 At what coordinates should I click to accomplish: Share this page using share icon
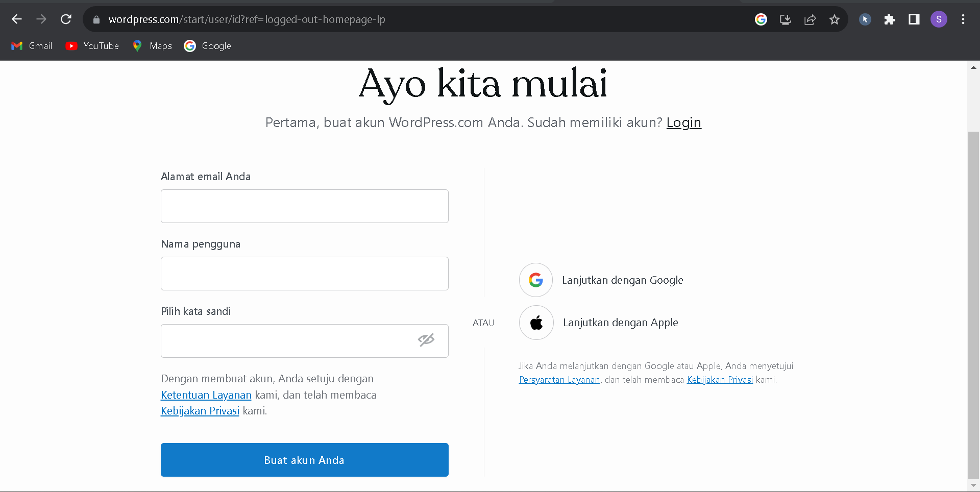tap(810, 19)
